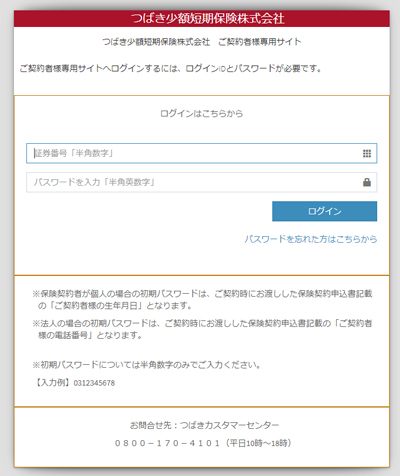Click the note about 個人の場合の初期パスワード
The image size is (400, 476).
coord(202,299)
